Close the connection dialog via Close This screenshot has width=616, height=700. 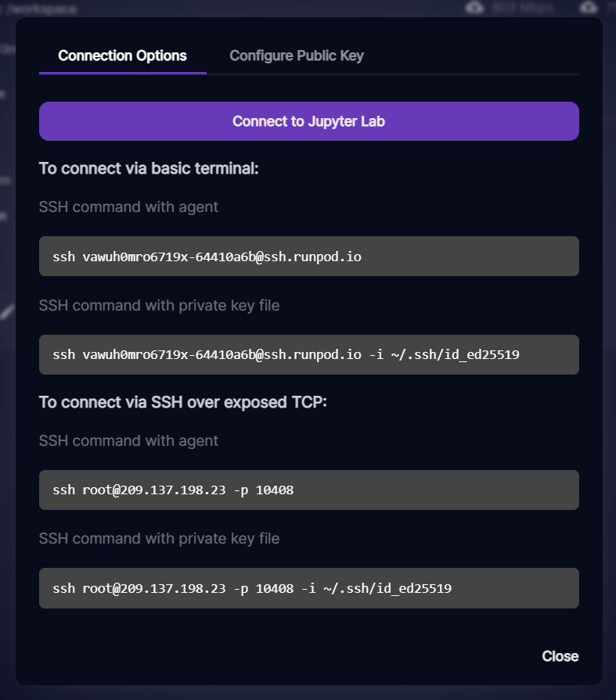(x=560, y=656)
